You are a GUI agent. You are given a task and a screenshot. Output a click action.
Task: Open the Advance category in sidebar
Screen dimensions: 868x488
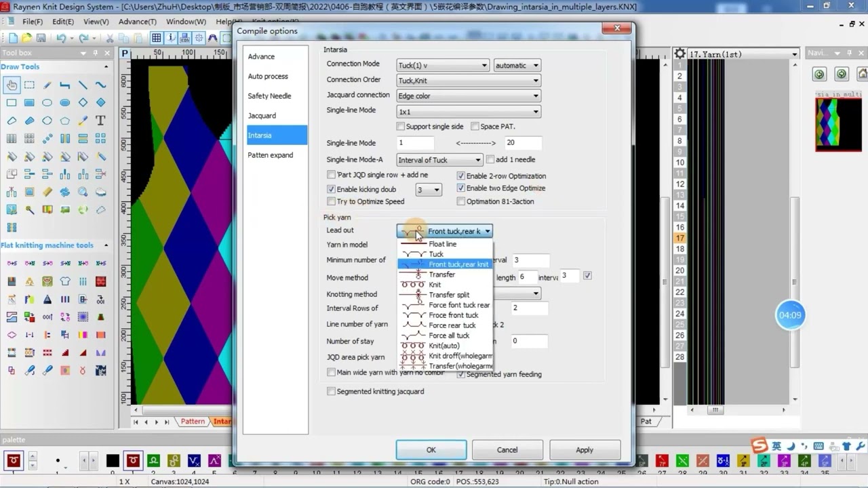point(275,56)
